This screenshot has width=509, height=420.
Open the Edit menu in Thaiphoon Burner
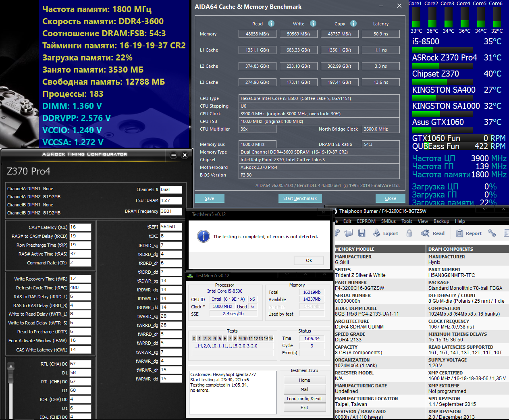(x=347, y=221)
